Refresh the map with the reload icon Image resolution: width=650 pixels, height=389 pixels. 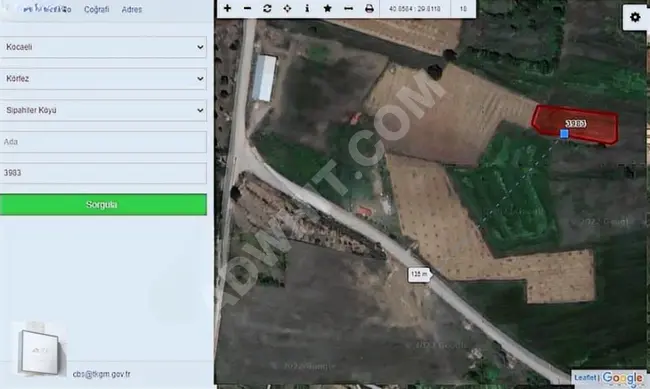[x=267, y=8]
